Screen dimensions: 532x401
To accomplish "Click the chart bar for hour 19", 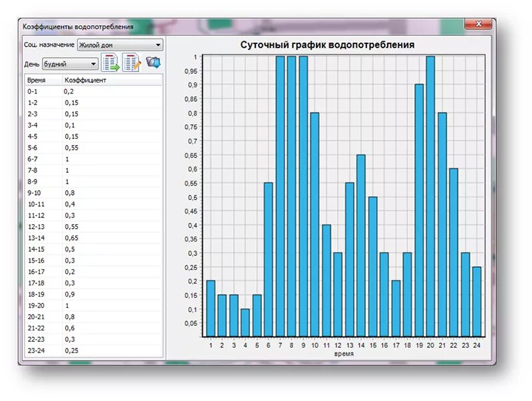I will (419, 210).
